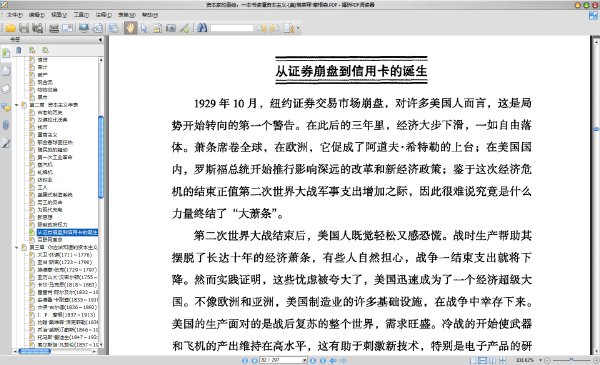Click the bookmark panel horizontal scrollbar thumb
This screenshot has height=365, width=600.
[x=34, y=351]
